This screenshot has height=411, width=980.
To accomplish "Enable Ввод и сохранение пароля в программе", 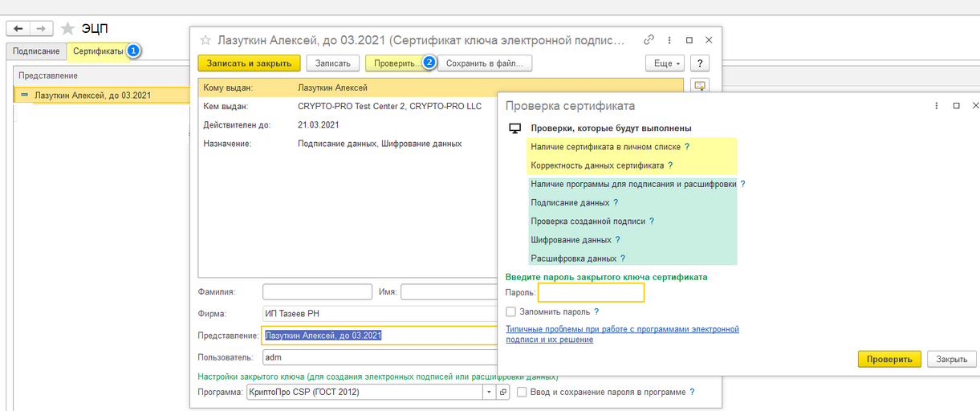I will [x=523, y=393].
